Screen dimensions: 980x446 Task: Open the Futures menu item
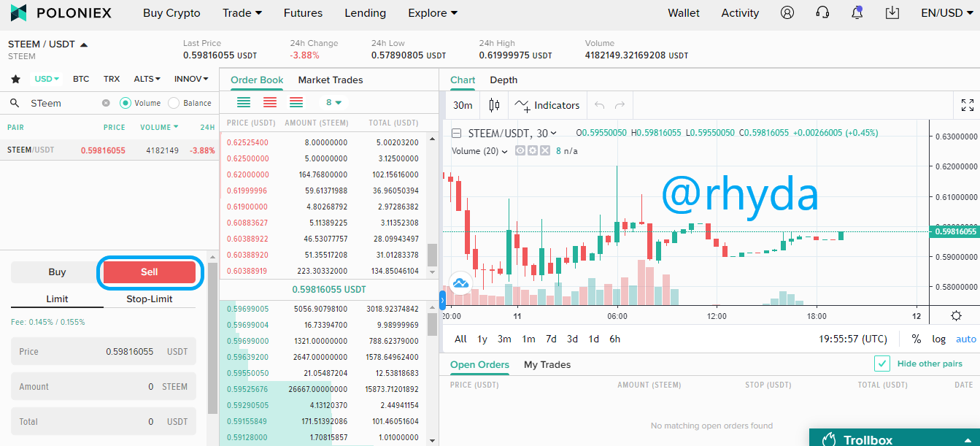(x=303, y=13)
